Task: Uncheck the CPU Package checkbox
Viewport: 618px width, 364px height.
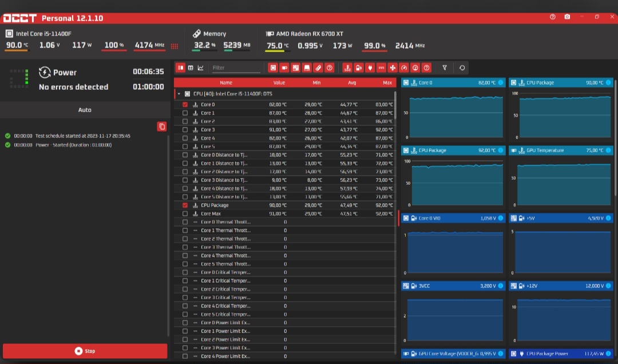Action: [185, 205]
